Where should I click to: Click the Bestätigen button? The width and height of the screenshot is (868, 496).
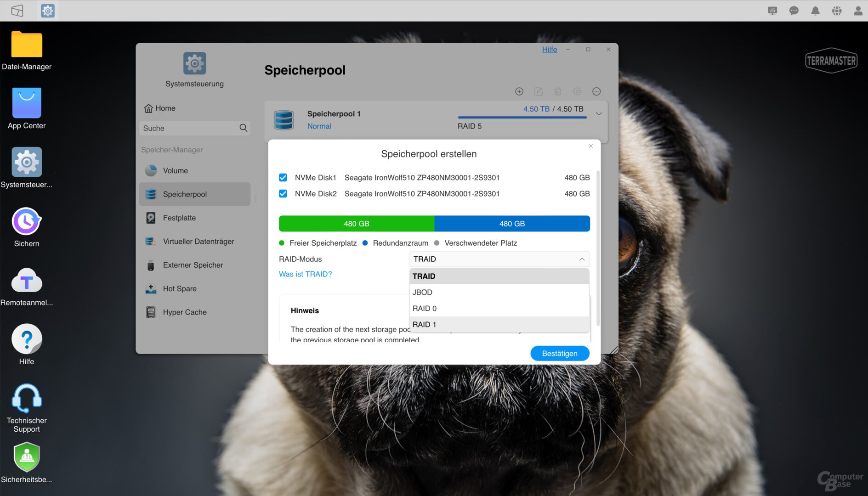559,353
